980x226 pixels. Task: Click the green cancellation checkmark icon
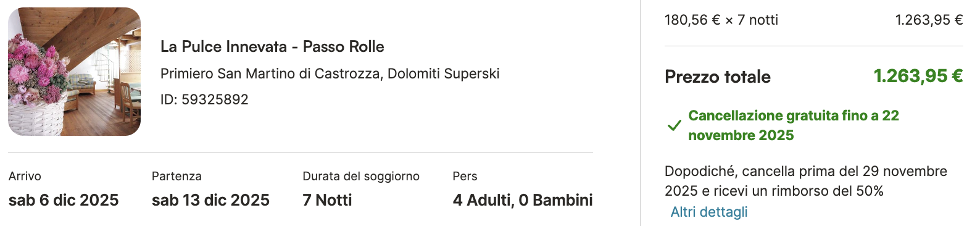(674, 125)
